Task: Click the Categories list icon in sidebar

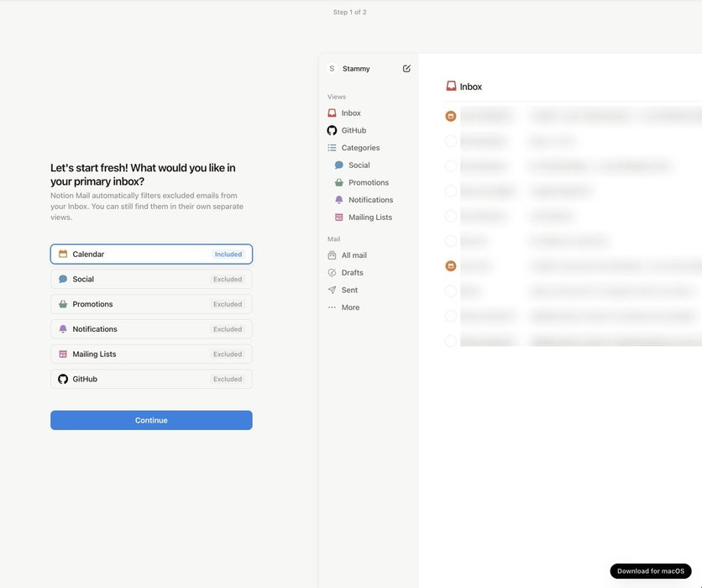Action: (x=332, y=148)
